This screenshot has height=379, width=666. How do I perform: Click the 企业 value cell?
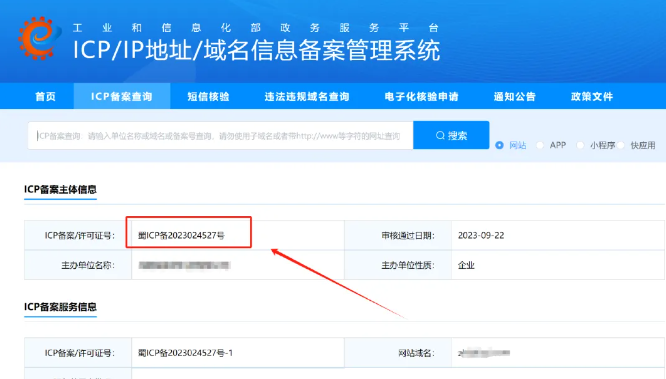tap(558, 265)
